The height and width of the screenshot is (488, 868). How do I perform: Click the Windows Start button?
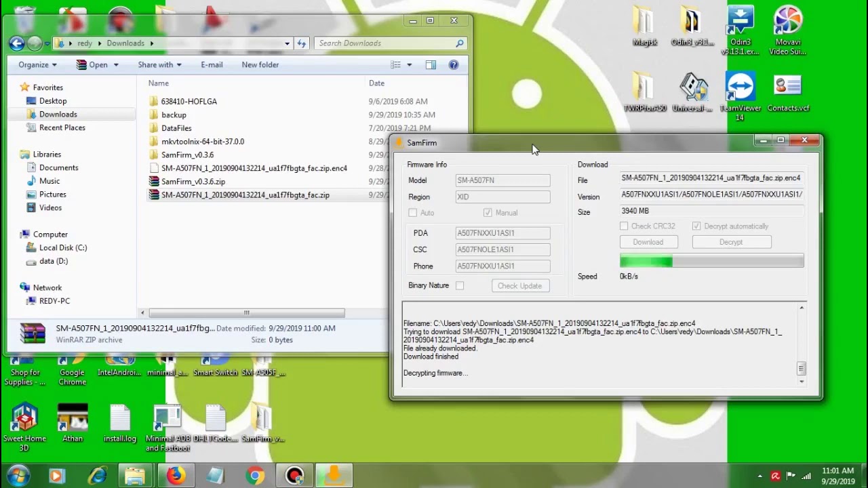coord(18,476)
